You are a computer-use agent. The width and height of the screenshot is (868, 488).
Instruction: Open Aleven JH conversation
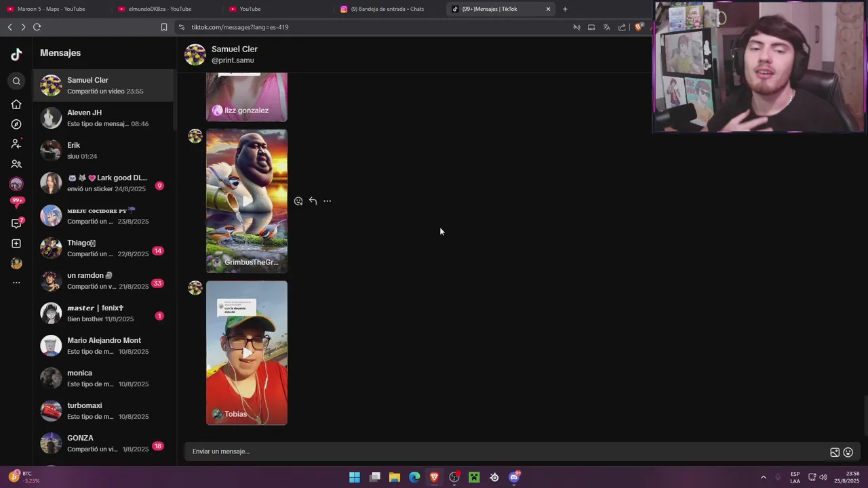pyautogui.click(x=103, y=118)
